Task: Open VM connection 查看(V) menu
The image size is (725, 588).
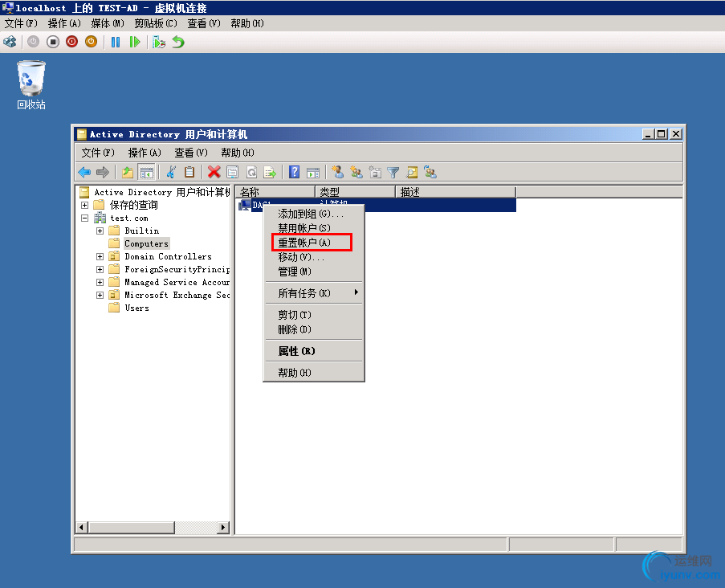Action: click(204, 23)
